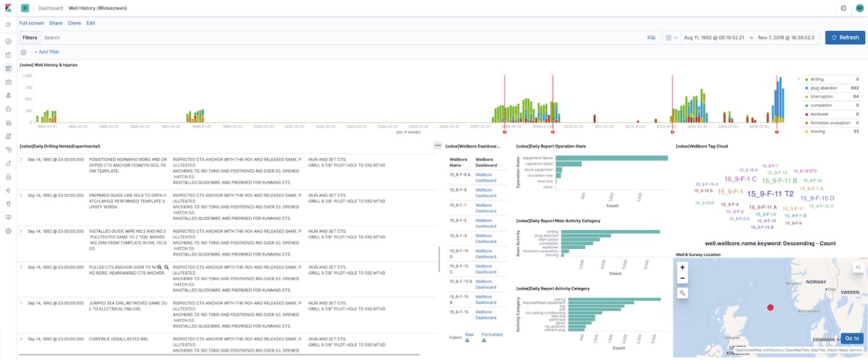Open Maps icon in sidebar
Viewport: 868px width, 361px height.
[x=8, y=95]
